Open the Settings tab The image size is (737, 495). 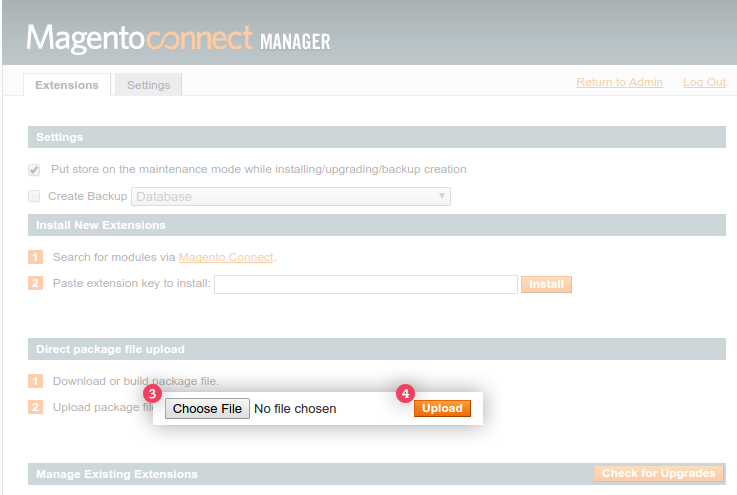(x=148, y=85)
